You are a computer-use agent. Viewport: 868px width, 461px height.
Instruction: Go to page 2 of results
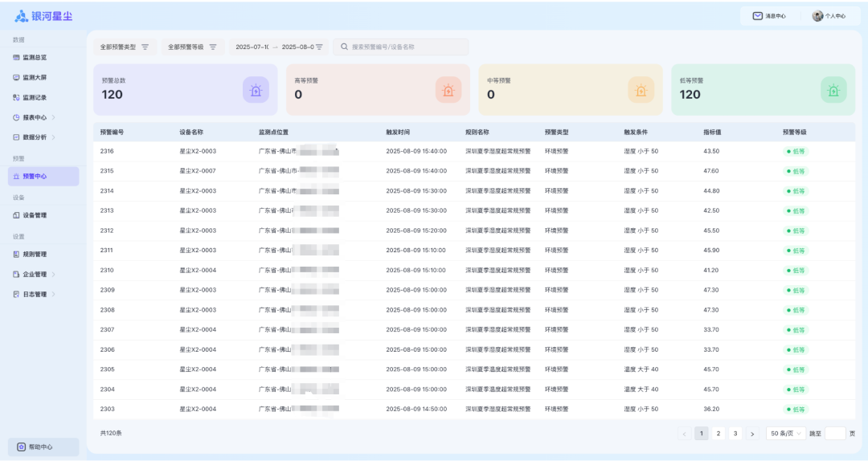click(x=719, y=434)
